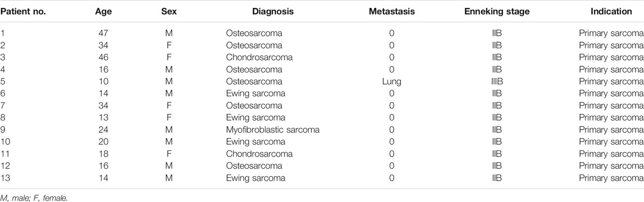The height and width of the screenshot is (202, 644).
Task: Select Ewing sarcoma in patient 6 row
Action: tap(255, 93)
